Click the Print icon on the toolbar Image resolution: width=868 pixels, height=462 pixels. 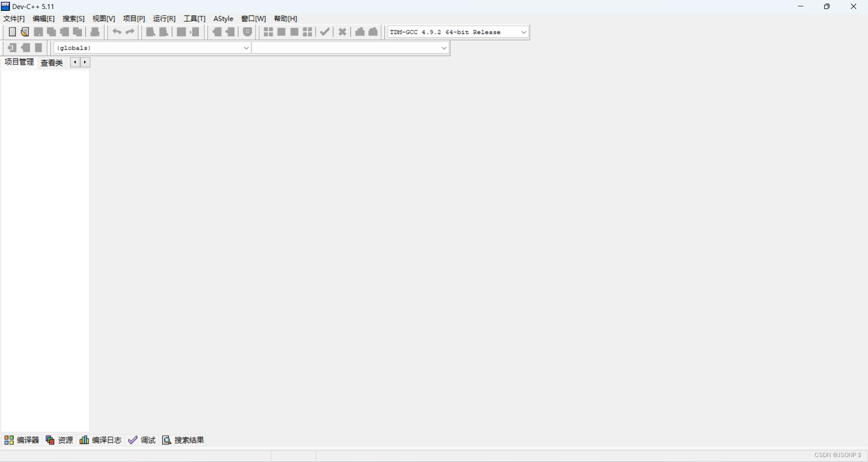tap(94, 32)
